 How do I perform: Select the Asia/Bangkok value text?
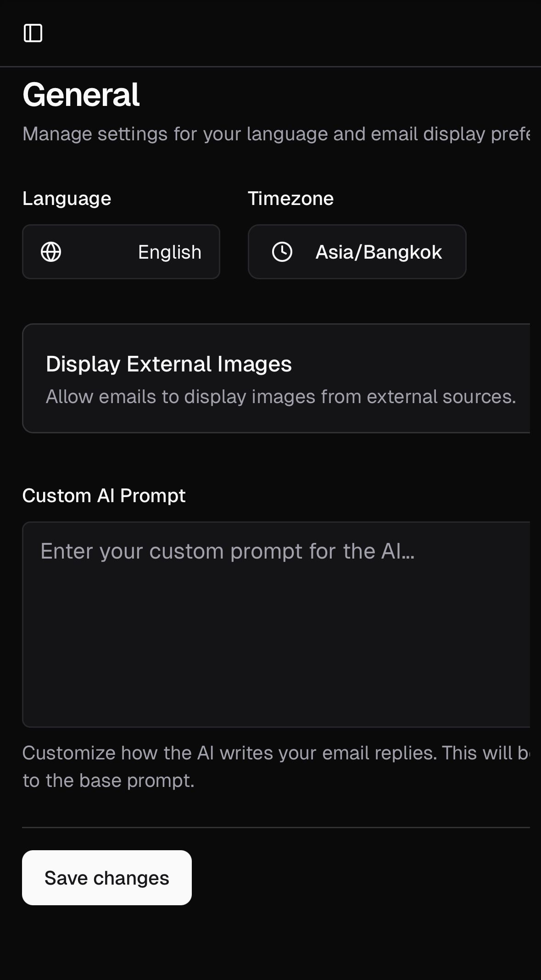point(379,252)
